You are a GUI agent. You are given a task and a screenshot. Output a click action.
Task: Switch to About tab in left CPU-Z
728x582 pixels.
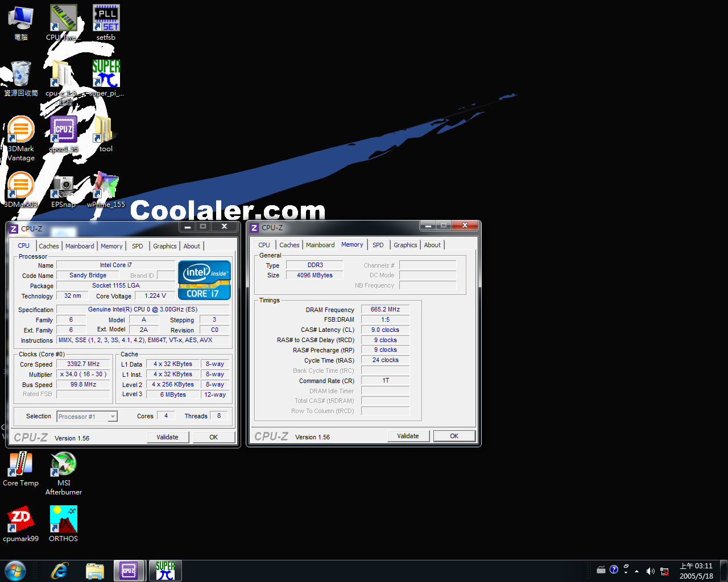[x=192, y=246]
